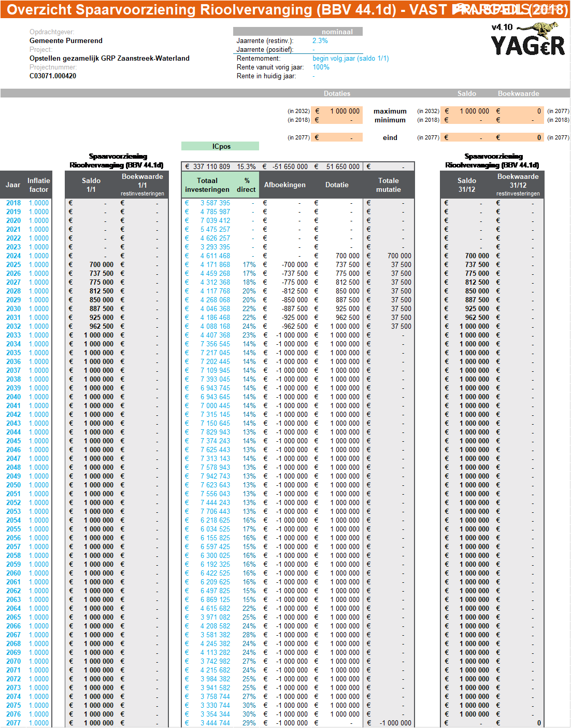Click the Totale mutatie column header
The width and height of the screenshot is (571, 728).
389,185
